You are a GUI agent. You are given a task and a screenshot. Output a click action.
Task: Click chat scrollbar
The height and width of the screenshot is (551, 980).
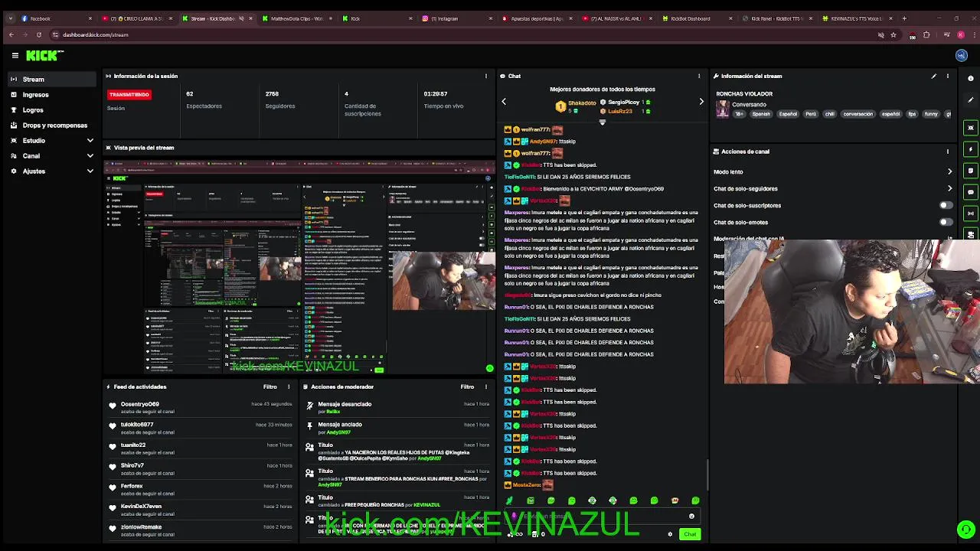click(707, 474)
